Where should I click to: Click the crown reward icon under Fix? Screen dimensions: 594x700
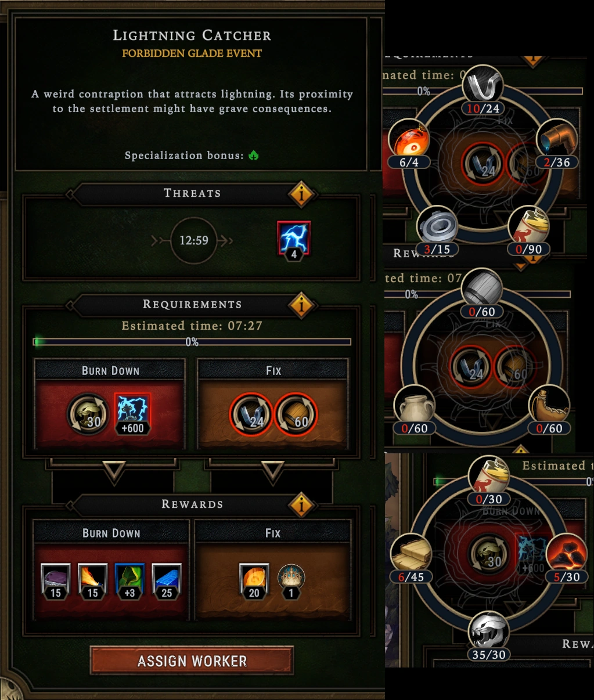click(291, 581)
